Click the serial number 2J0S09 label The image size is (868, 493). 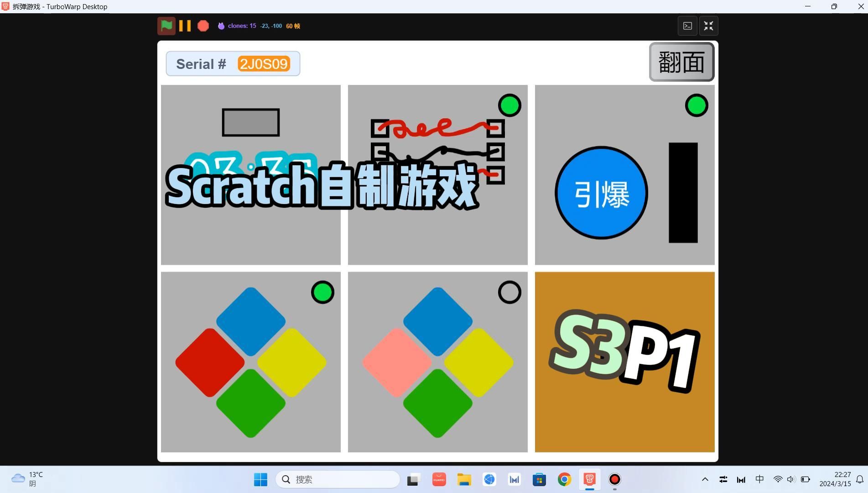click(x=264, y=64)
